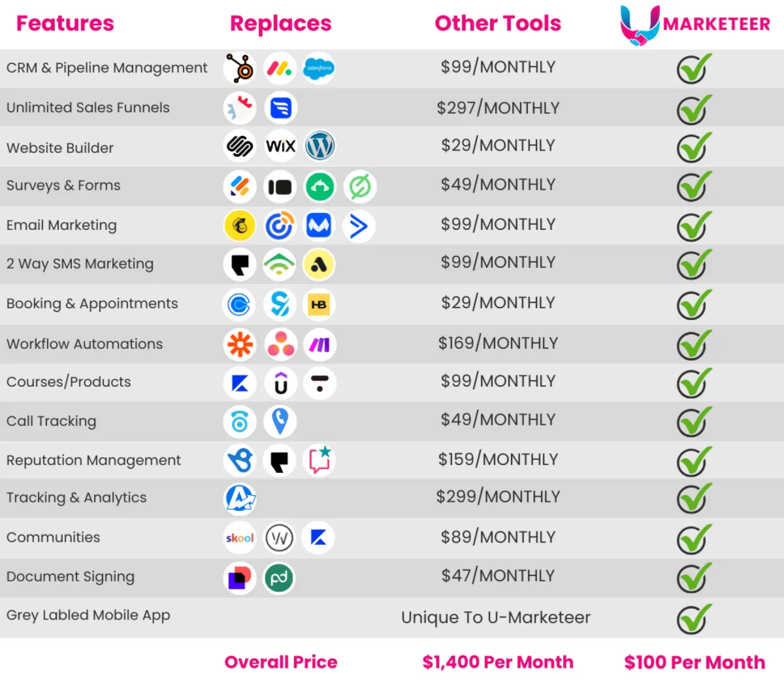Viewport: 784px width, 686px height.
Task: Click the Features column header
Action: coord(65,24)
